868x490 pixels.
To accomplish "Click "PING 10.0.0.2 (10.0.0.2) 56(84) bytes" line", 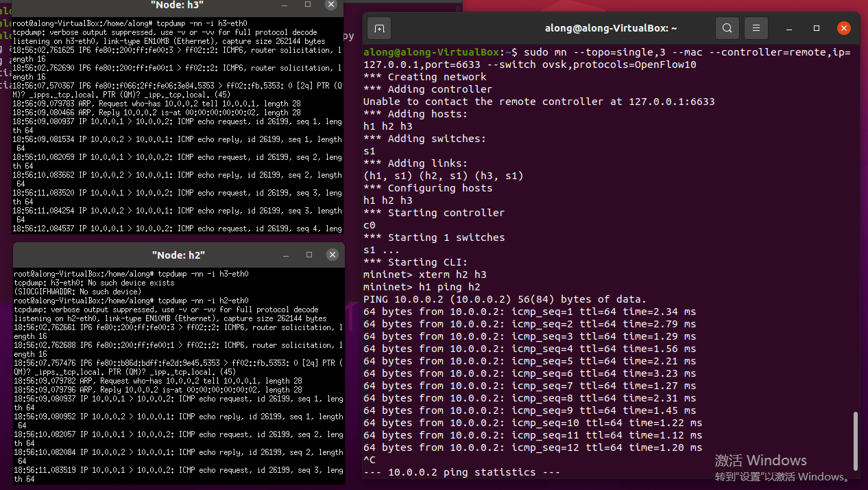I will pyautogui.click(x=505, y=299).
